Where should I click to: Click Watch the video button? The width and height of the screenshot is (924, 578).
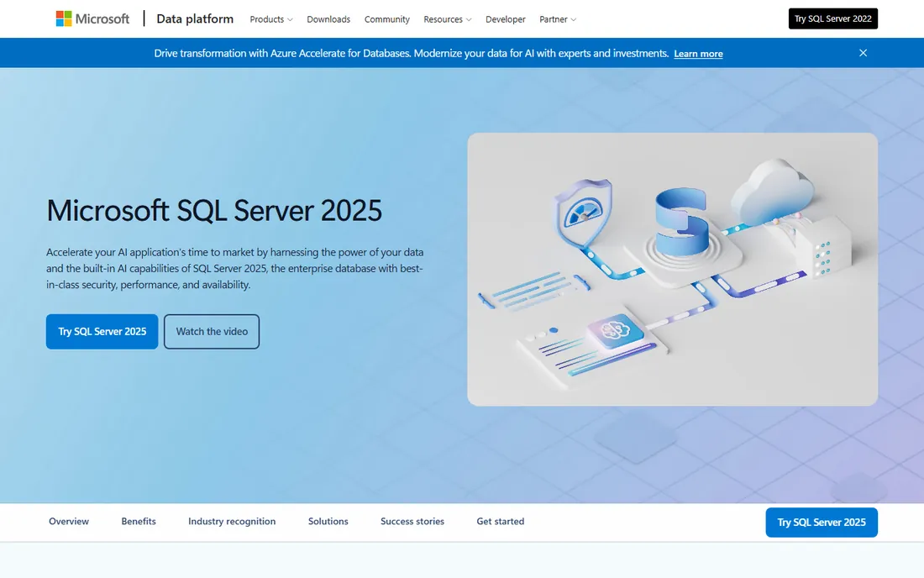point(212,332)
